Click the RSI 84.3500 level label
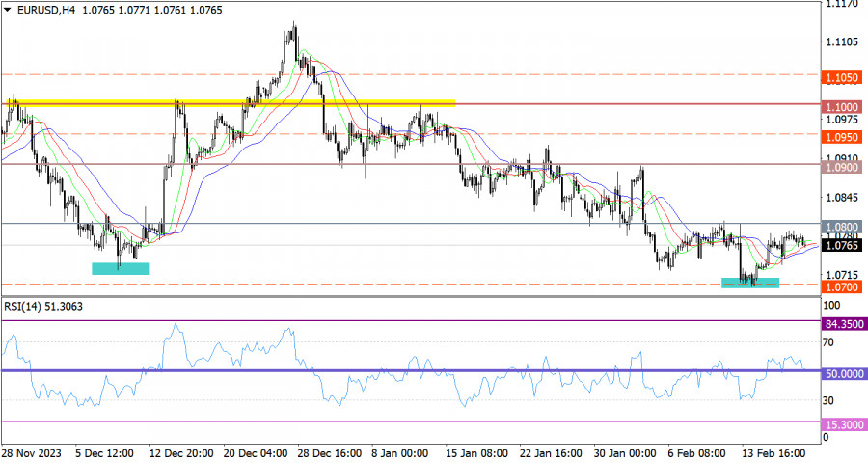This screenshot has height=463, width=868. pyautogui.click(x=844, y=324)
